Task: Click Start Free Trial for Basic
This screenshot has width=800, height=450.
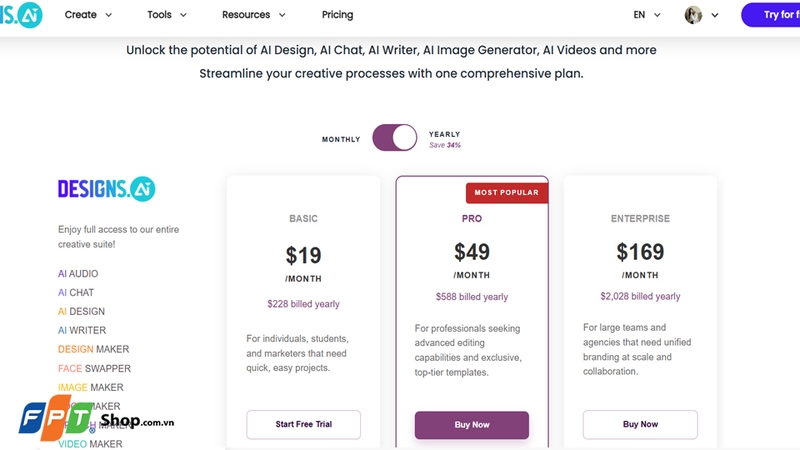Action: [x=304, y=424]
